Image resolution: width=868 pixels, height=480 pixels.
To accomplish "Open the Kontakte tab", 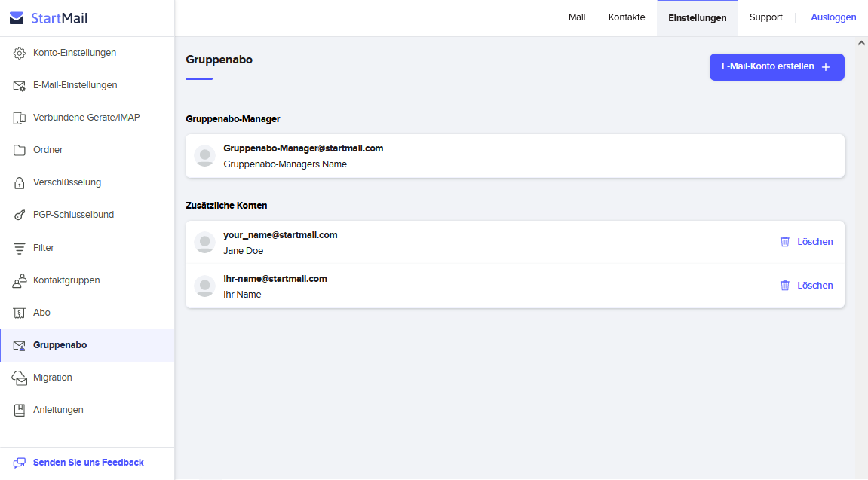I will click(627, 17).
